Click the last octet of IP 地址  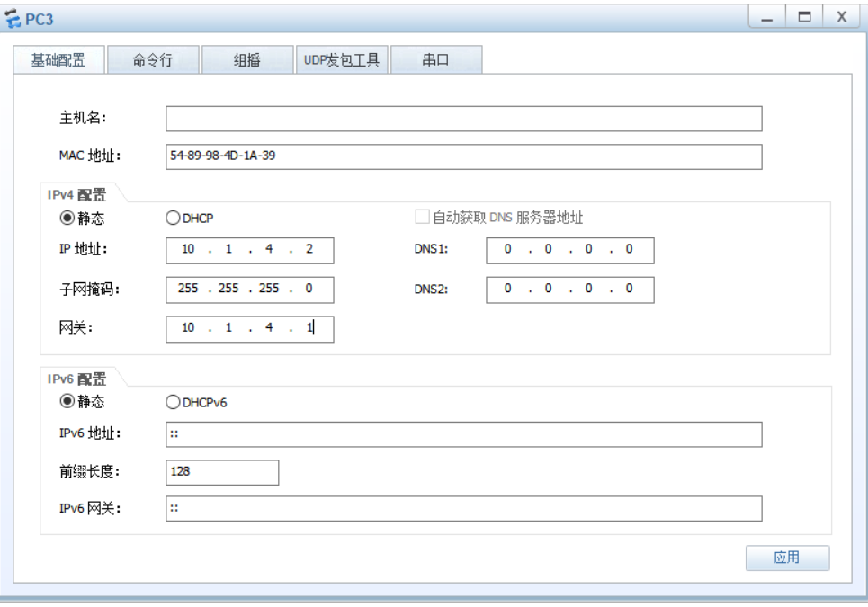tap(309, 250)
